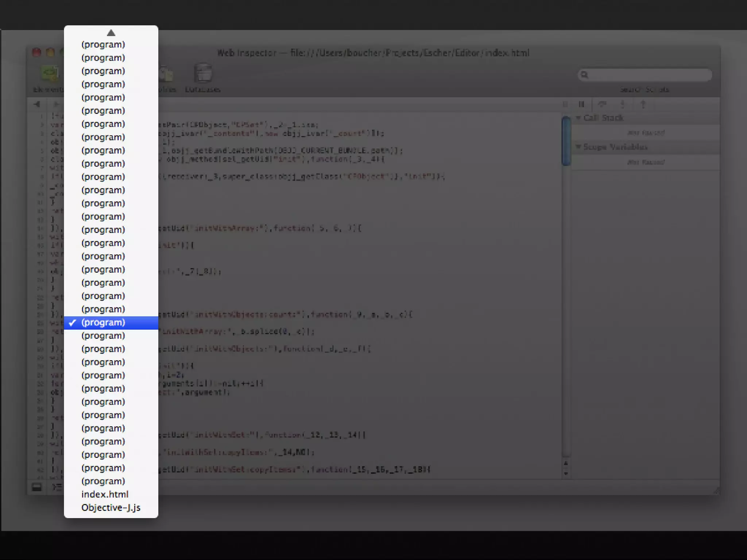Screen dimensions: 747x560
Task: Collapse the Call Stack section
Action: pyautogui.click(x=578, y=118)
